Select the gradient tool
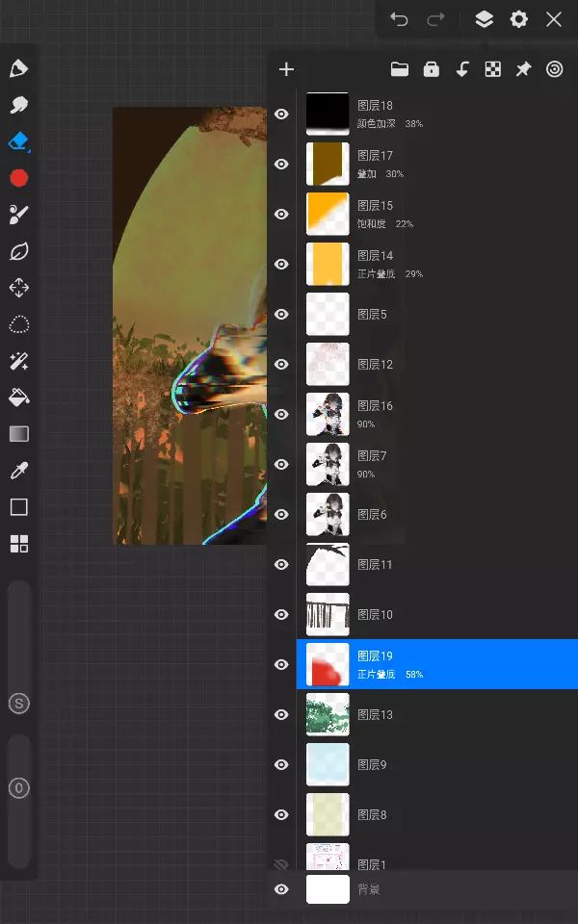 [x=19, y=434]
